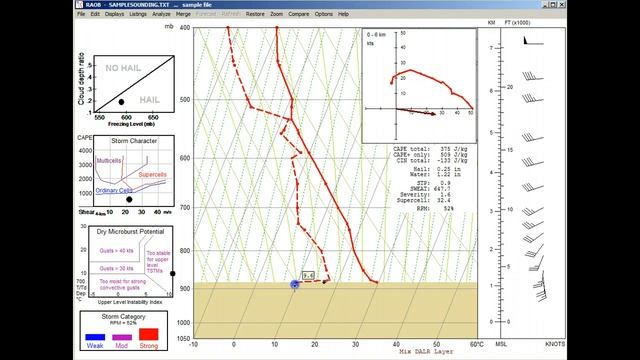Open the Zoom menu
640x360 pixels.
click(276, 14)
